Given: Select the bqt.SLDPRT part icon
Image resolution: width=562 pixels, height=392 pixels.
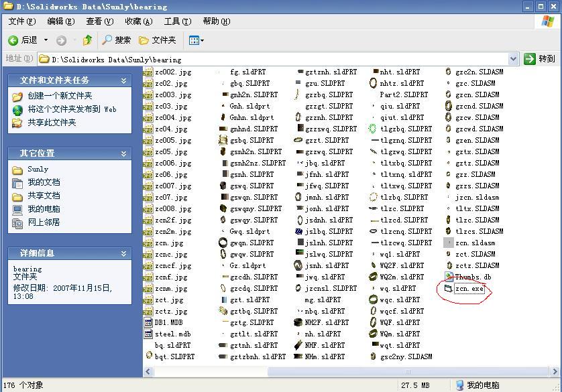Looking at the screenshot, I should point(149,355).
